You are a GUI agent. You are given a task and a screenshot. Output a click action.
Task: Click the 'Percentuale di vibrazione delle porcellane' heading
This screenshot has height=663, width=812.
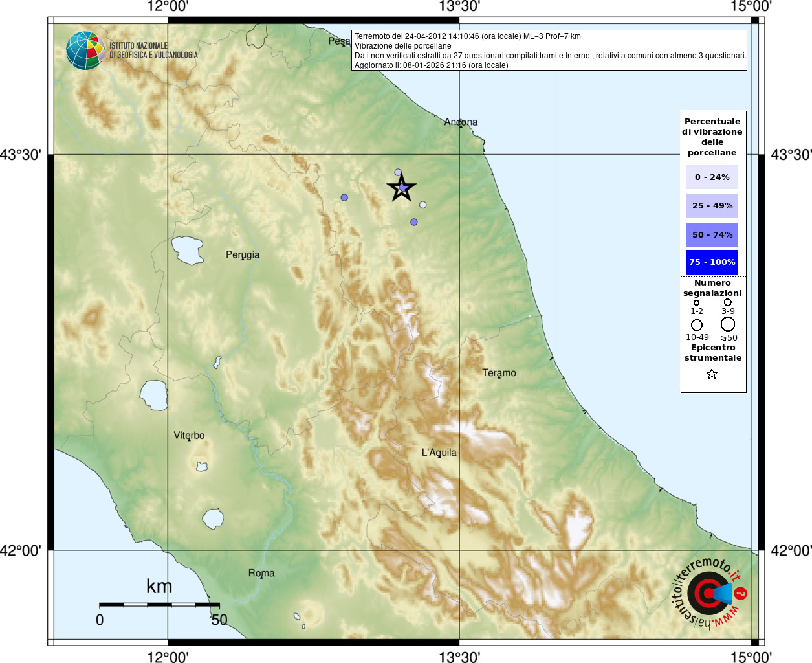[712, 137]
